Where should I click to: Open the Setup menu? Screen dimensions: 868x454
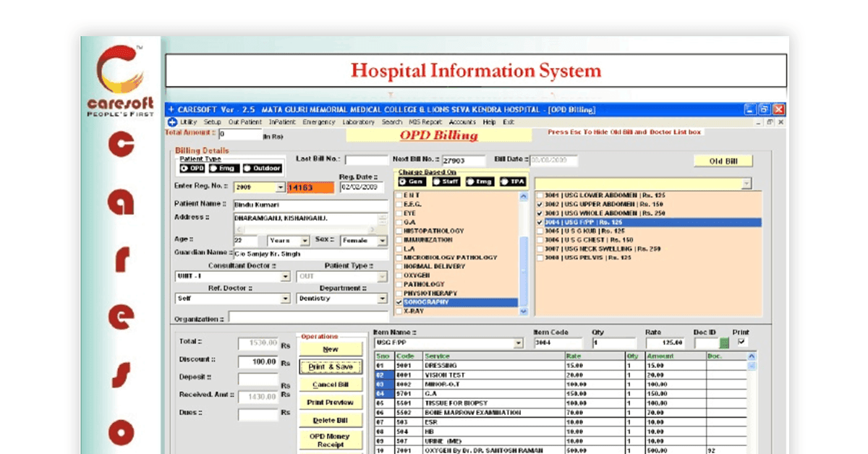point(212,122)
